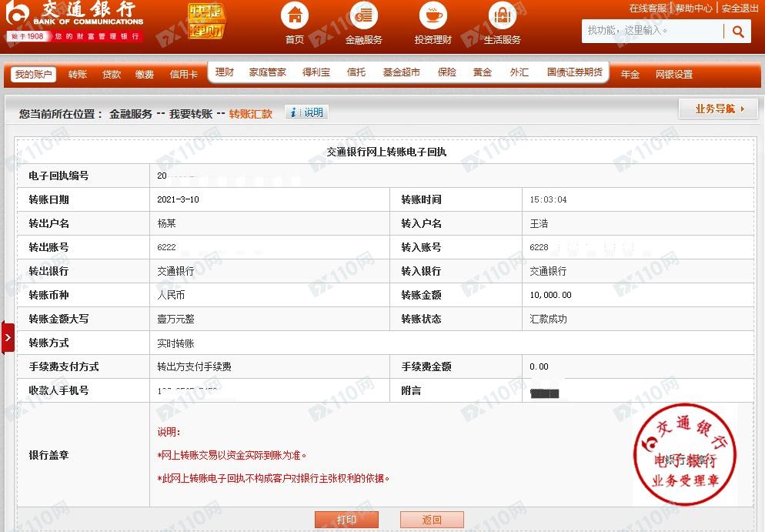The image size is (765, 532).
Task: Click fee amount 0.00
Action: coord(539,366)
